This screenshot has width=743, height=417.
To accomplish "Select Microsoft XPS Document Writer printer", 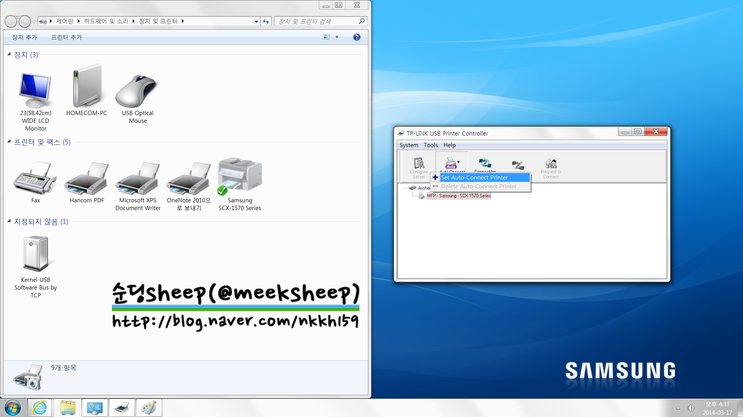I will (x=138, y=186).
